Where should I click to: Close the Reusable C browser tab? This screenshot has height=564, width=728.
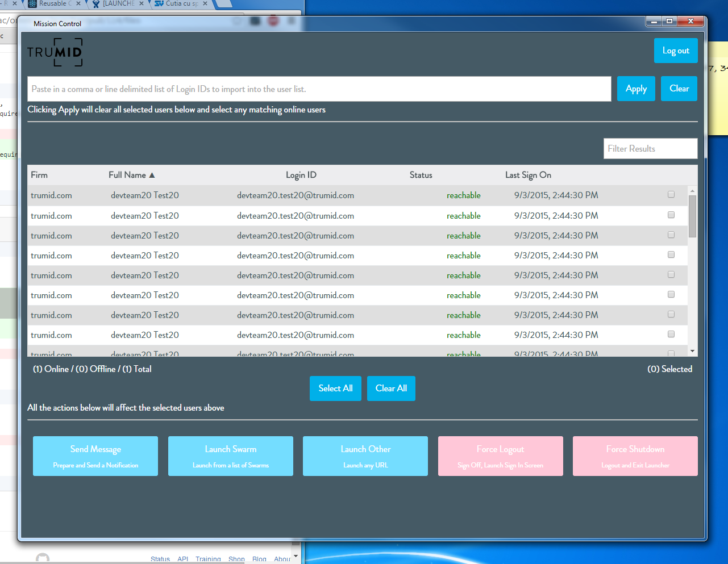(78, 3)
